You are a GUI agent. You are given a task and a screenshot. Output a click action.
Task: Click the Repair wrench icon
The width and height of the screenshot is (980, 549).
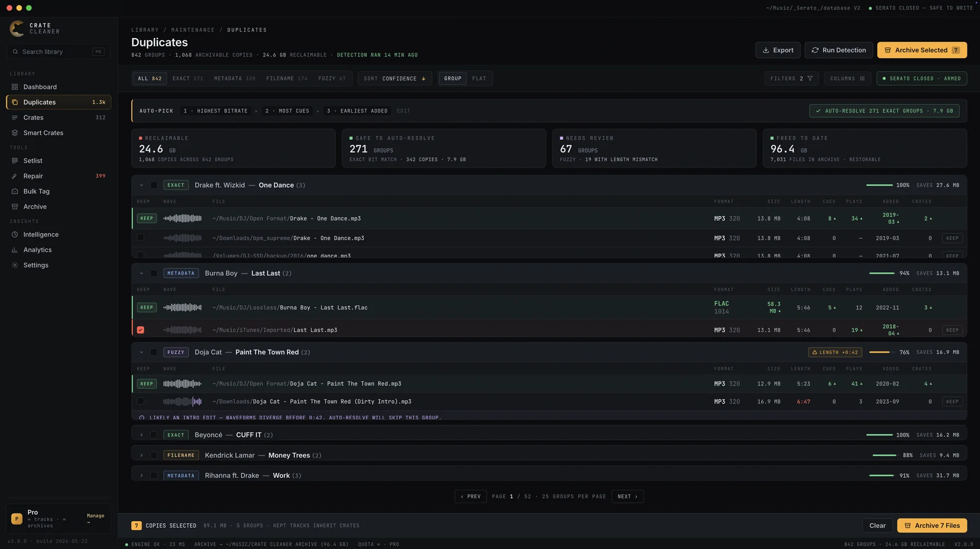point(15,176)
